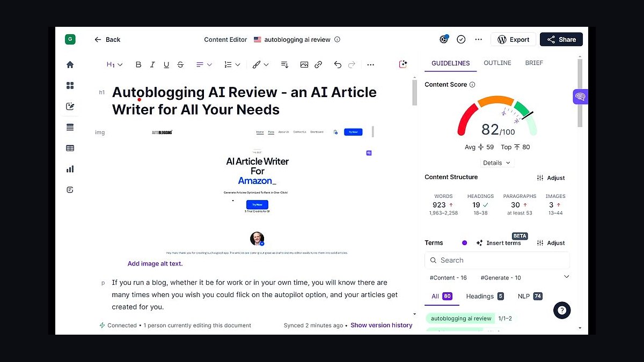Image resolution: width=644 pixels, height=362 pixels.
Task: Click the info icon beside the document title
Action: pyautogui.click(x=337, y=40)
